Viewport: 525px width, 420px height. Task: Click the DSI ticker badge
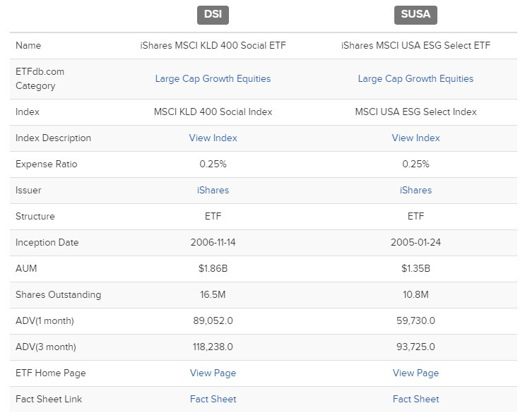click(213, 14)
